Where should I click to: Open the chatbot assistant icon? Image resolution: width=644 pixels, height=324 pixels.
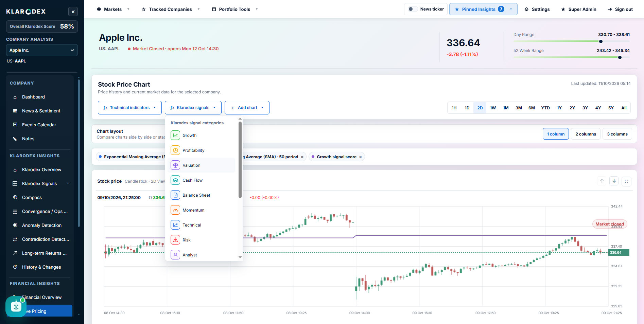click(x=16, y=307)
